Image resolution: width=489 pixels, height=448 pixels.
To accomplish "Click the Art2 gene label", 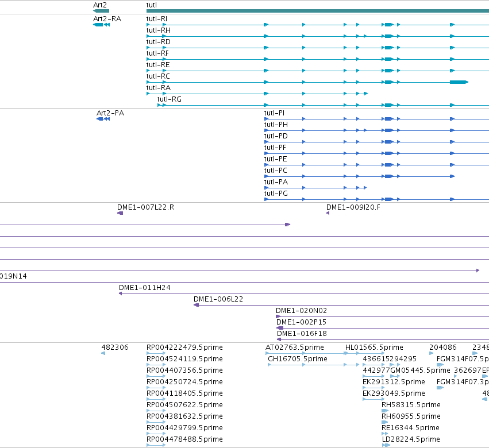I will [x=100, y=5].
